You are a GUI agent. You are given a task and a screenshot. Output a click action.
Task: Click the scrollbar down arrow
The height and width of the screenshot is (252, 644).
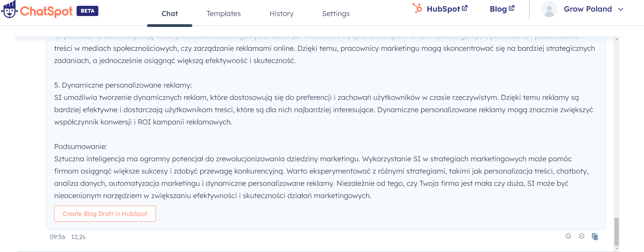616,249
